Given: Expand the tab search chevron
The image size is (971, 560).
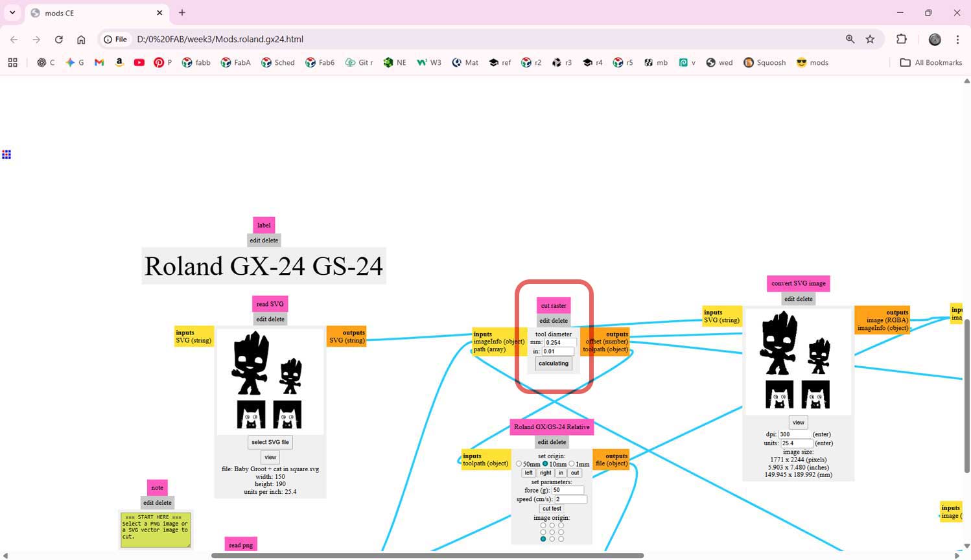Looking at the screenshot, I should coord(12,12).
